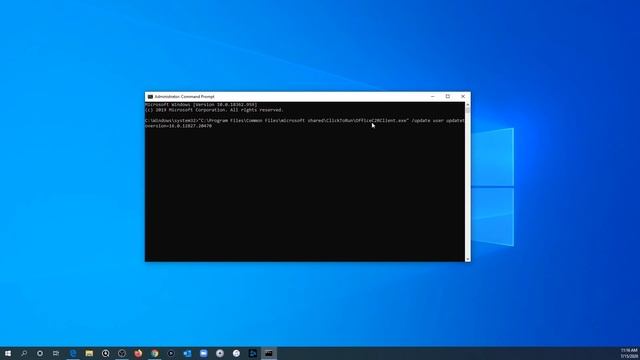Click the 'Microsoft Corporation. All rights reserved' line
Viewport: 640px width, 360px height.
pyautogui.click(x=214, y=110)
